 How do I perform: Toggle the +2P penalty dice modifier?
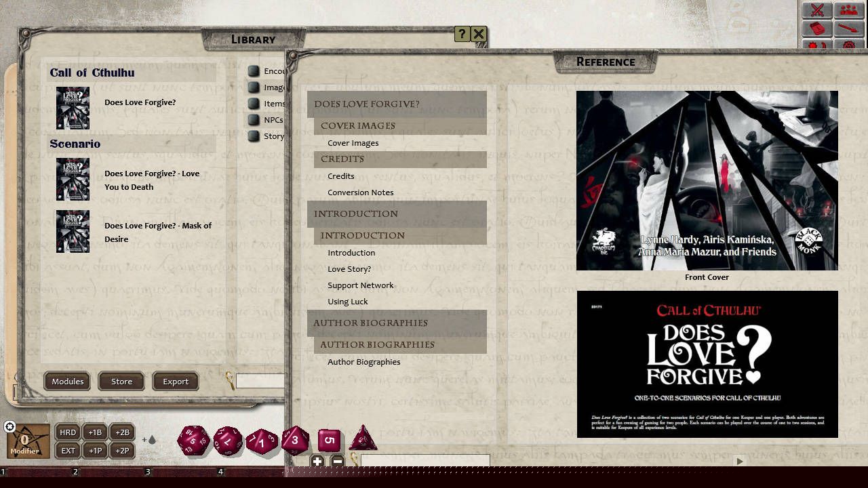click(122, 450)
